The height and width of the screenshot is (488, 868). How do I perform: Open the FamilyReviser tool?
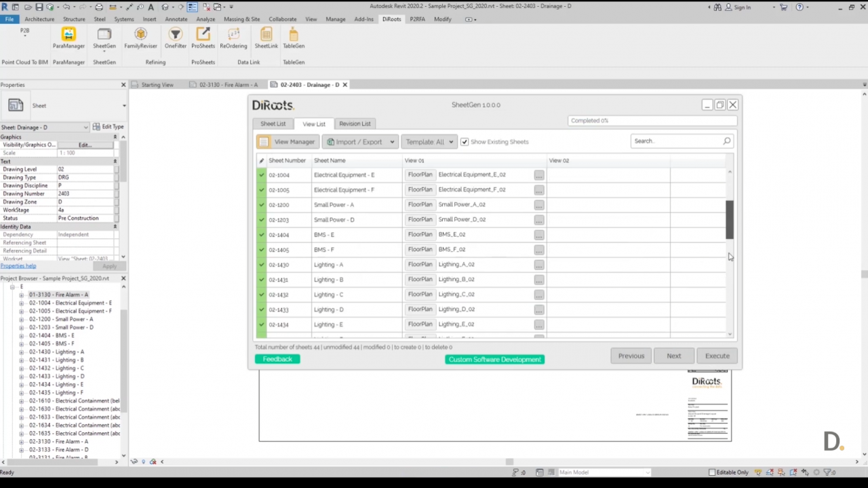140,37
